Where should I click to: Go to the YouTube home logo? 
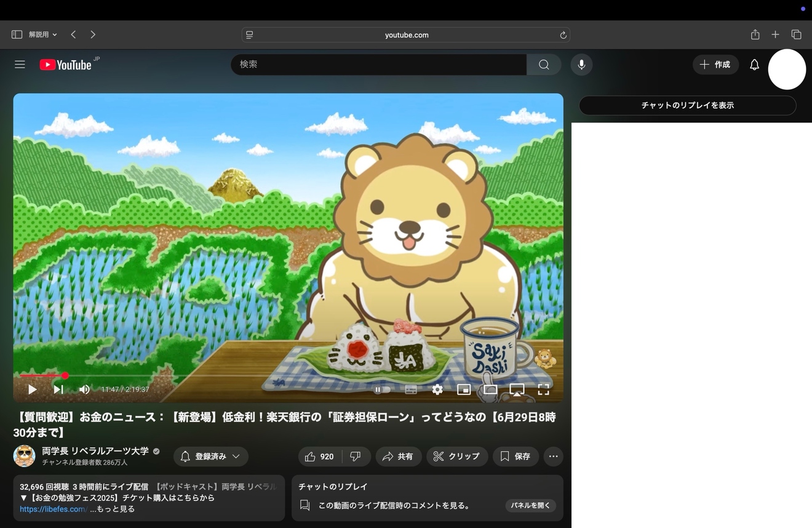tap(66, 65)
